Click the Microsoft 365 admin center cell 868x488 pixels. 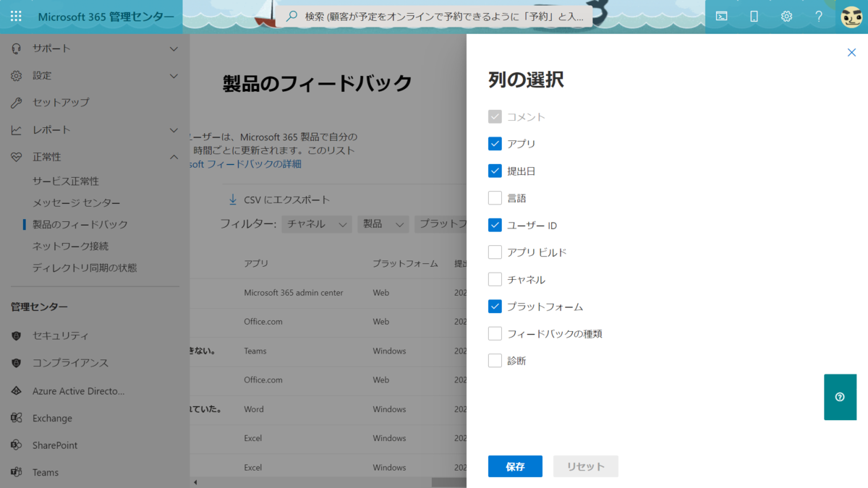pyautogui.click(x=294, y=293)
